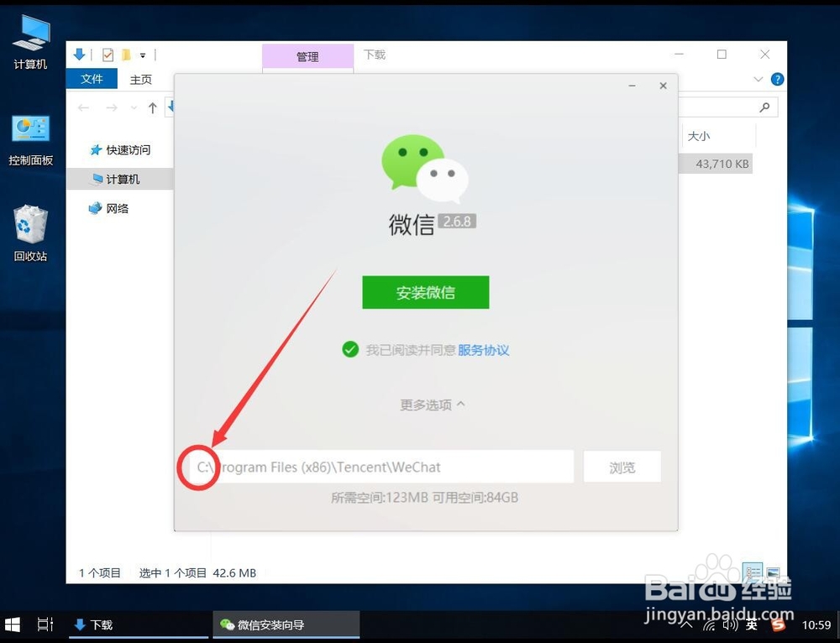The width and height of the screenshot is (840, 643).
Task: Switch to 下载 taskbar window
Action: [x=139, y=625]
